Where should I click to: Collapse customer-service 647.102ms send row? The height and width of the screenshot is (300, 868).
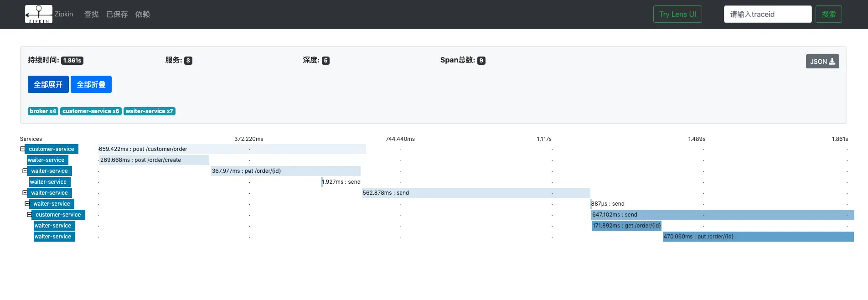click(x=29, y=215)
